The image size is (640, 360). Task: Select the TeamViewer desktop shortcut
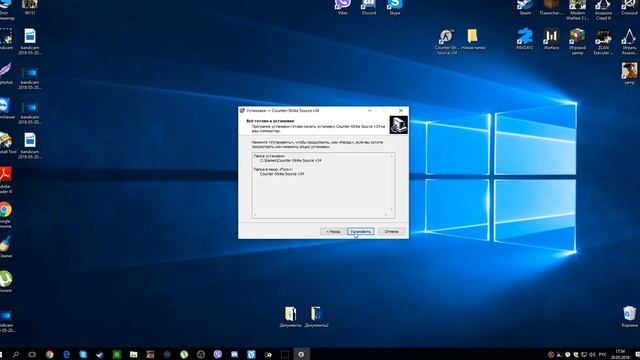(5, 108)
